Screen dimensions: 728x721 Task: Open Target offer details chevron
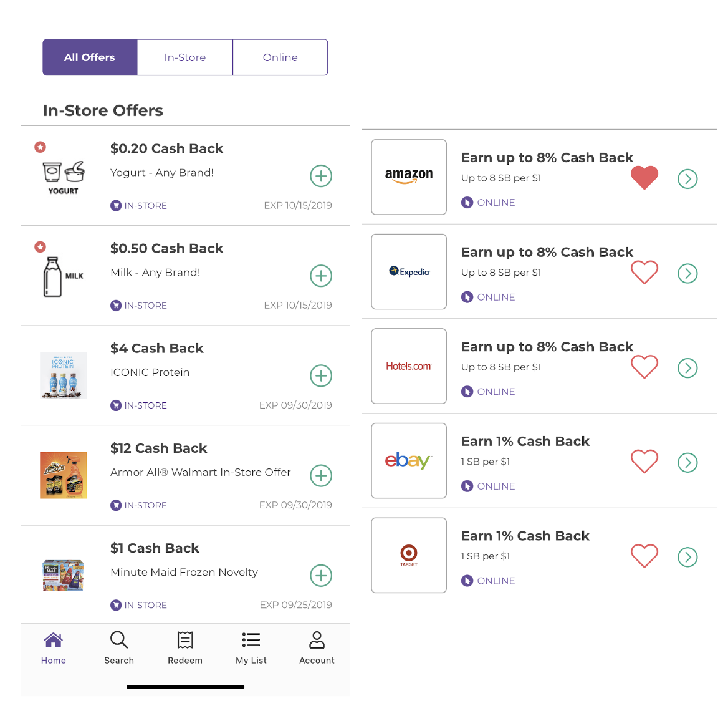687,557
